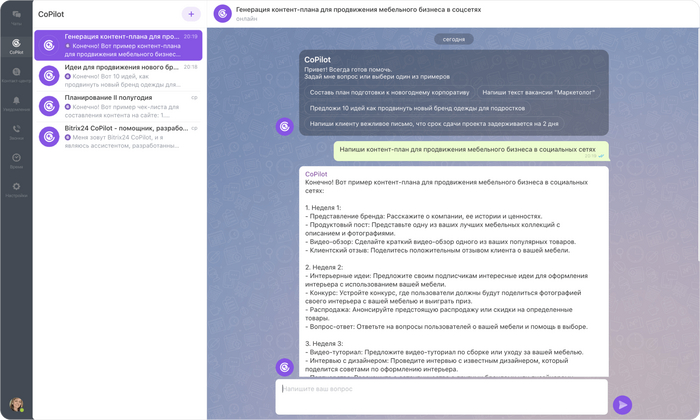Click the 'онлайн' status under chat title
700x420 pixels.
pos(246,19)
